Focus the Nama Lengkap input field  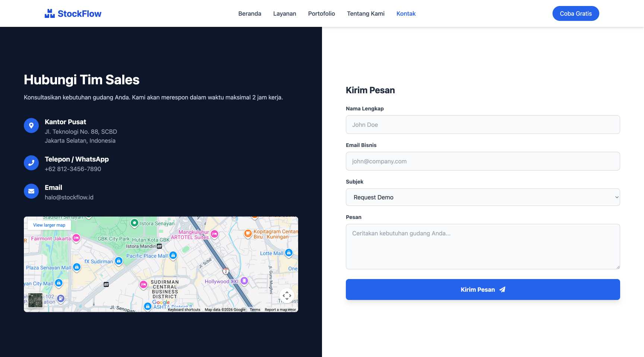point(483,125)
